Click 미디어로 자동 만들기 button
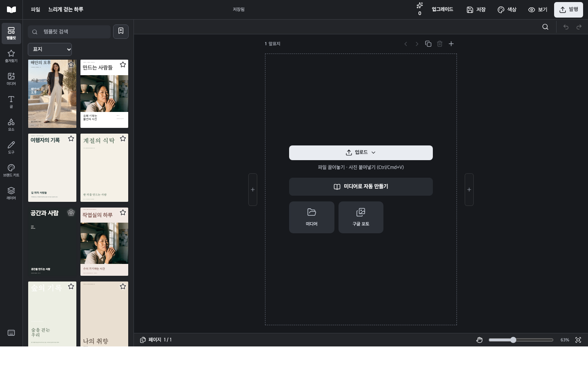 click(361, 187)
